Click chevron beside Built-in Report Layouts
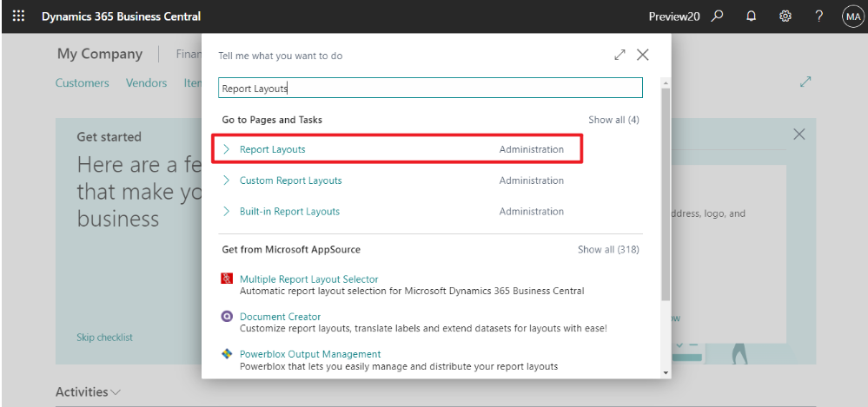868x407 pixels. (226, 211)
